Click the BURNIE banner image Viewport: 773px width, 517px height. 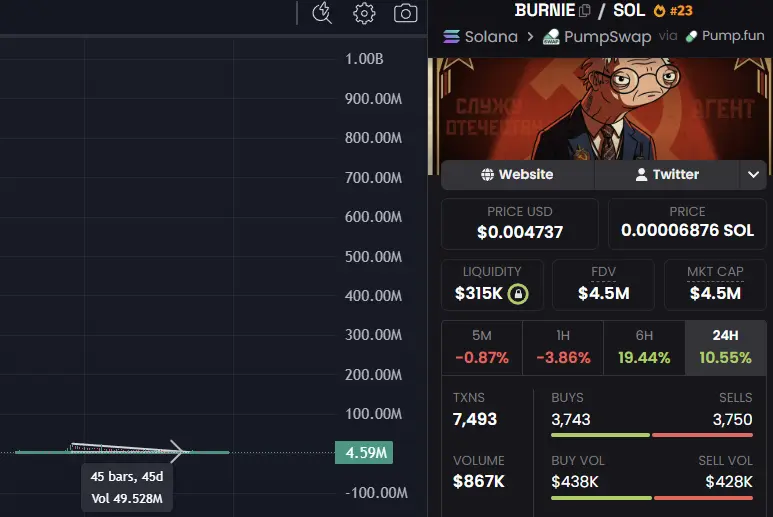(601, 109)
